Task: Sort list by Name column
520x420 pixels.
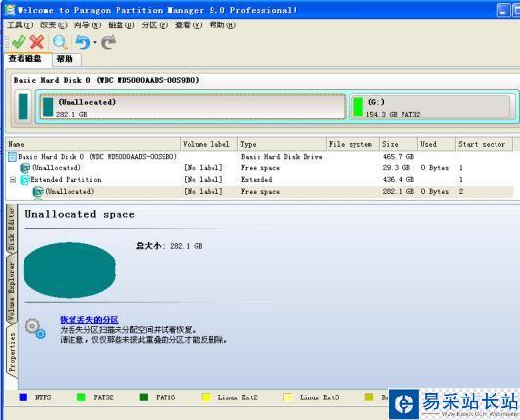Action: coord(93,144)
